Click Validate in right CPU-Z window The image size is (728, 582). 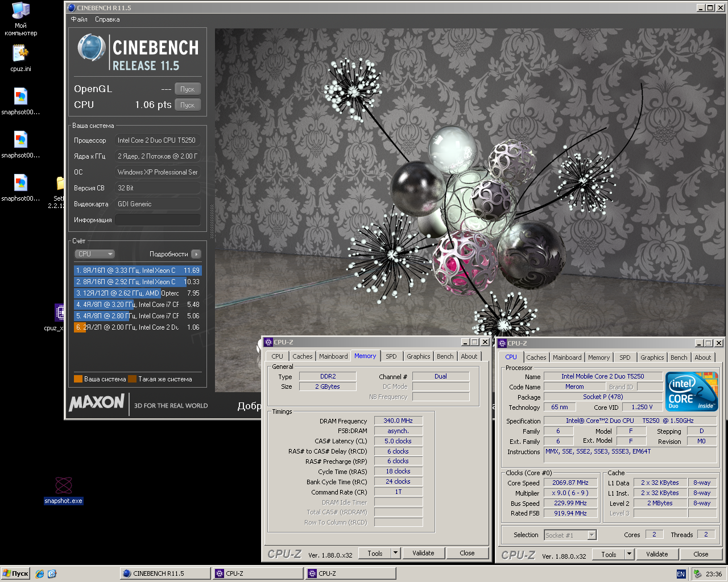pos(657,554)
